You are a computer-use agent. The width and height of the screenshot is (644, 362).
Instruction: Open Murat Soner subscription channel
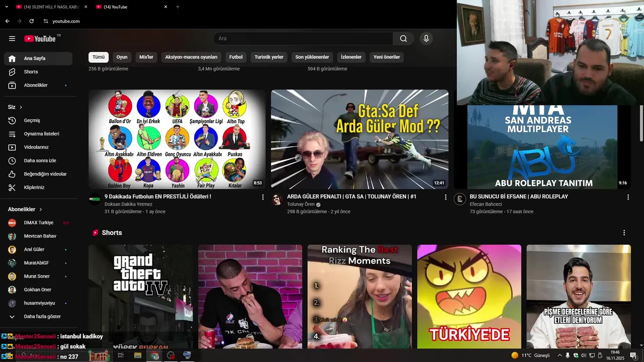coord(38,277)
